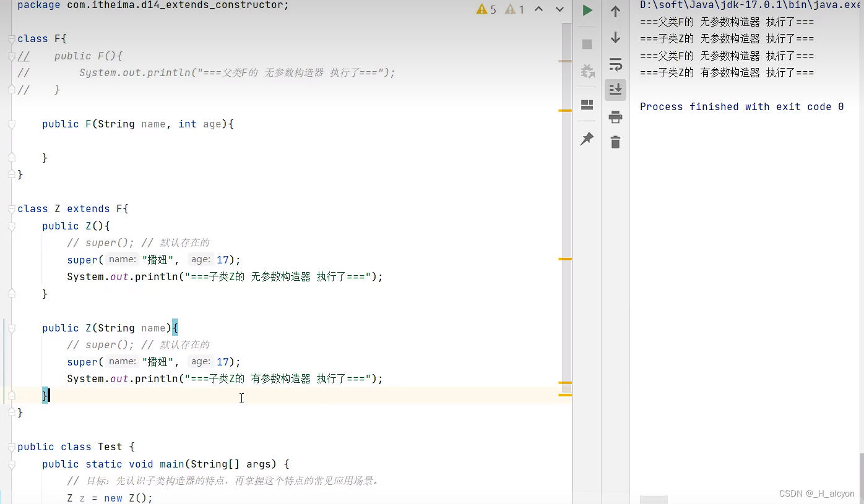
Task: Go to next highlighted problem with down chevron
Action: [559, 9]
